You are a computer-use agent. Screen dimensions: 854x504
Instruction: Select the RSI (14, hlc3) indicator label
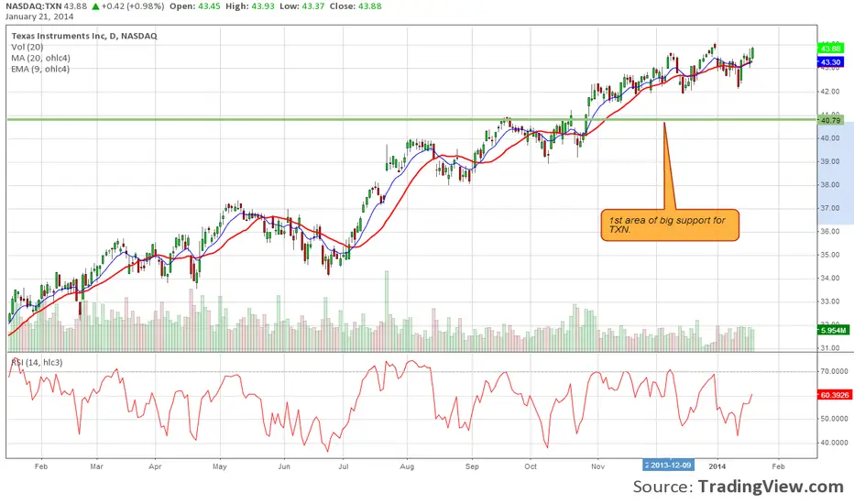37,362
